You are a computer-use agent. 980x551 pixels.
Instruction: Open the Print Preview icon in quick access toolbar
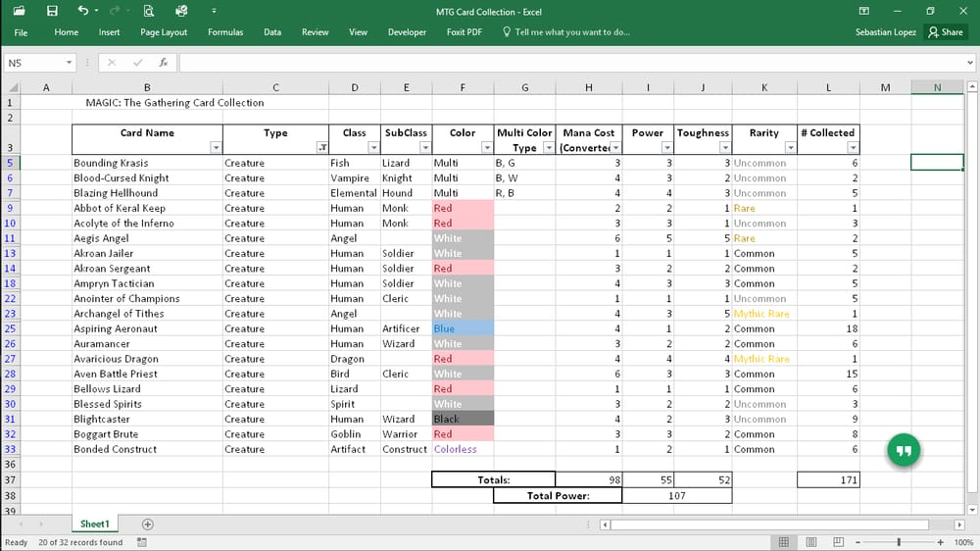tap(148, 11)
